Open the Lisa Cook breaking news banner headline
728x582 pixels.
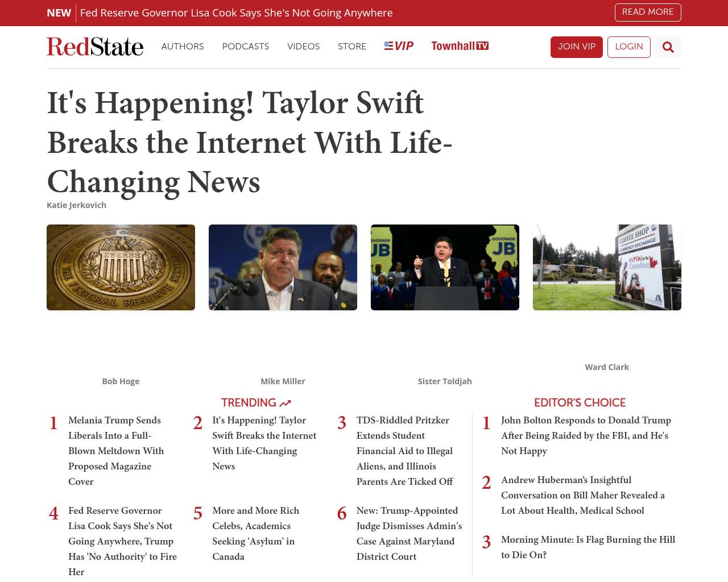point(237,13)
